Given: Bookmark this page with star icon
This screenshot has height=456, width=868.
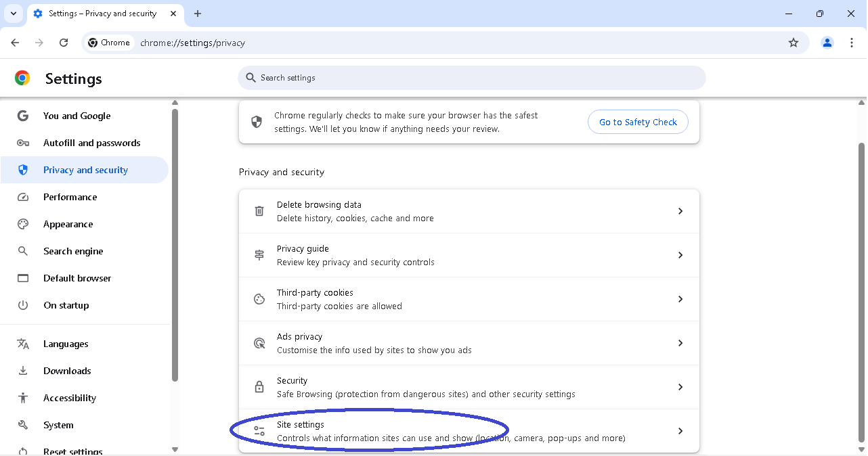Looking at the screenshot, I should [794, 43].
